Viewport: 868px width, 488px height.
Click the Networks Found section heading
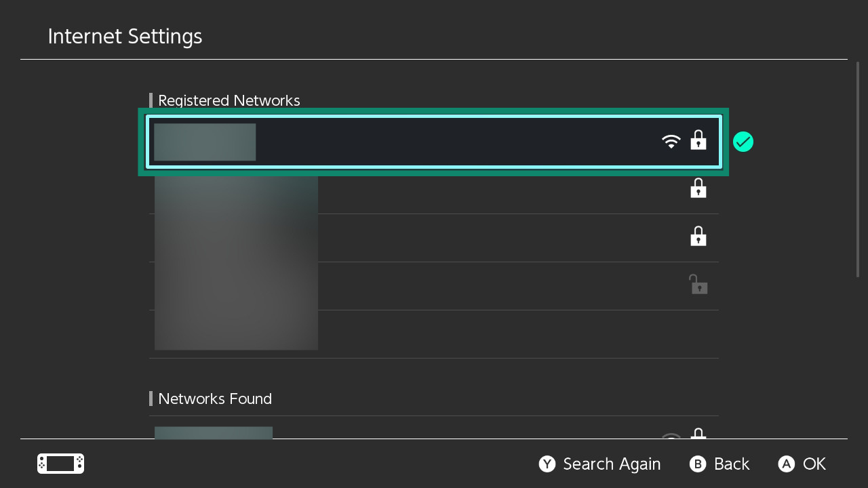click(215, 399)
